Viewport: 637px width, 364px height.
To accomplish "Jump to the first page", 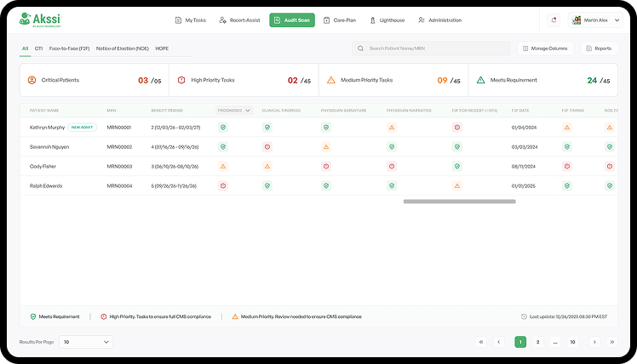I will coord(481,342).
